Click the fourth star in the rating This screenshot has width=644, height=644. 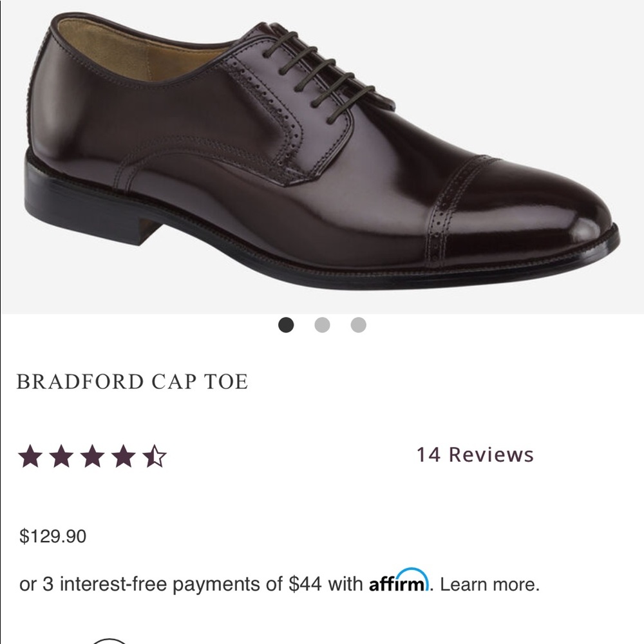124,455
